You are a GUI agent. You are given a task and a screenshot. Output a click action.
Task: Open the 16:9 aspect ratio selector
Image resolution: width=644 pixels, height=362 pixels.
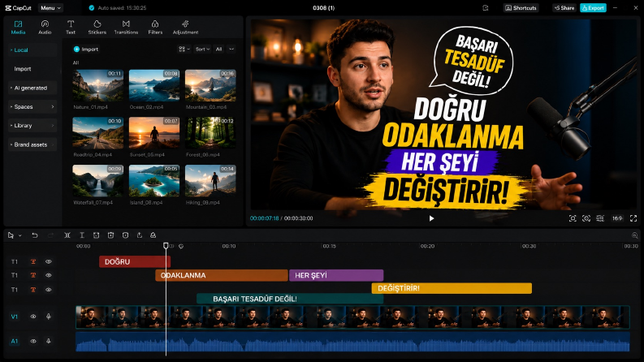[x=617, y=218]
